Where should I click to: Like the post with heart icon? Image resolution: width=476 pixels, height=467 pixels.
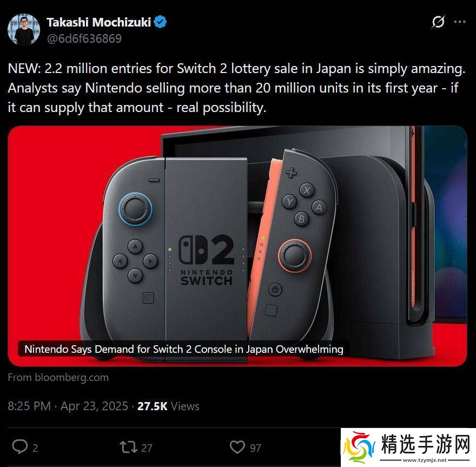click(237, 447)
